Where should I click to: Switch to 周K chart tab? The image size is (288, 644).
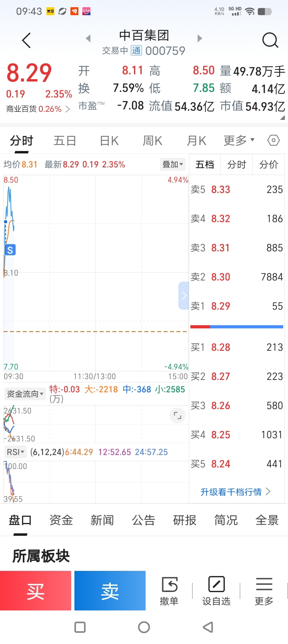point(152,141)
